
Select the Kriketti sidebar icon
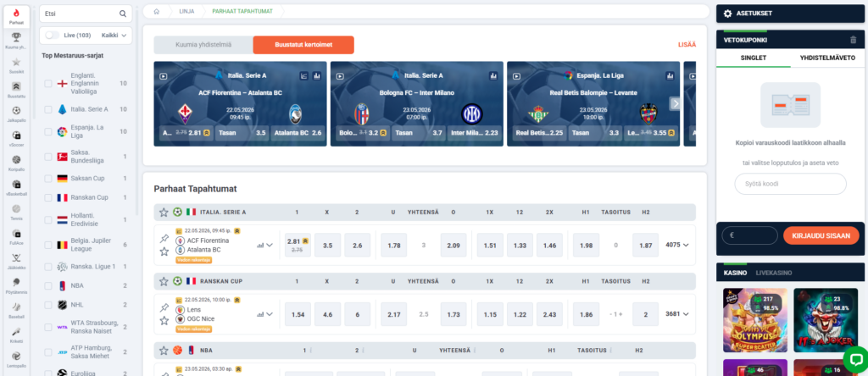tap(16, 332)
